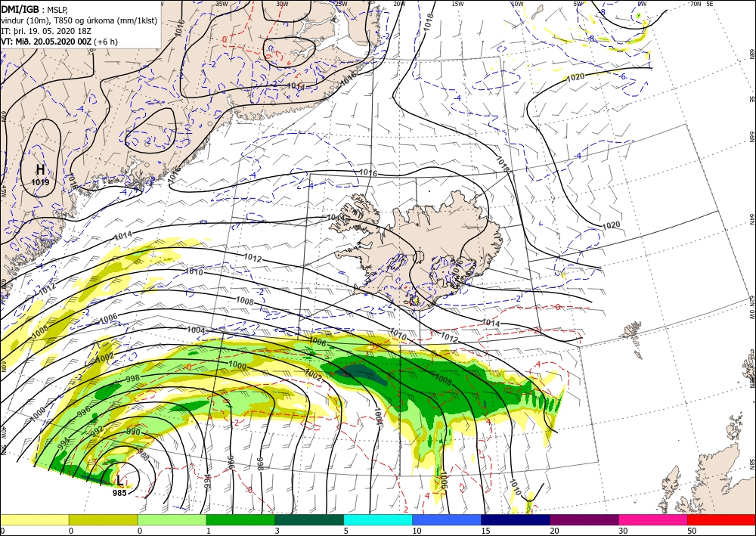
Task: Click the 20W longitude label
Action: pyautogui.click(x=399, y=3)
